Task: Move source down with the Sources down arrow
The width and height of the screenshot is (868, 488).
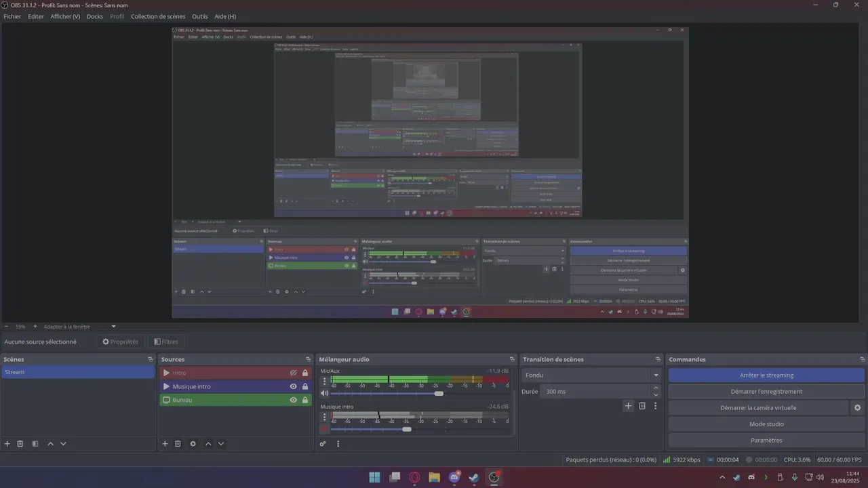Action: (x=221, y=444)
